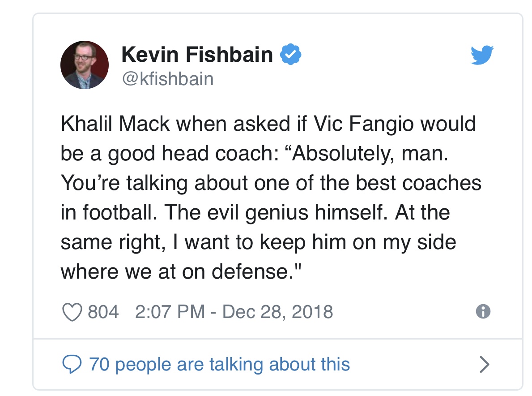Viewport: 532px width, 396px height.
Task: Open the 2:07 PM - Dec 28, 2018 timestamp
Action: [234, 311]
